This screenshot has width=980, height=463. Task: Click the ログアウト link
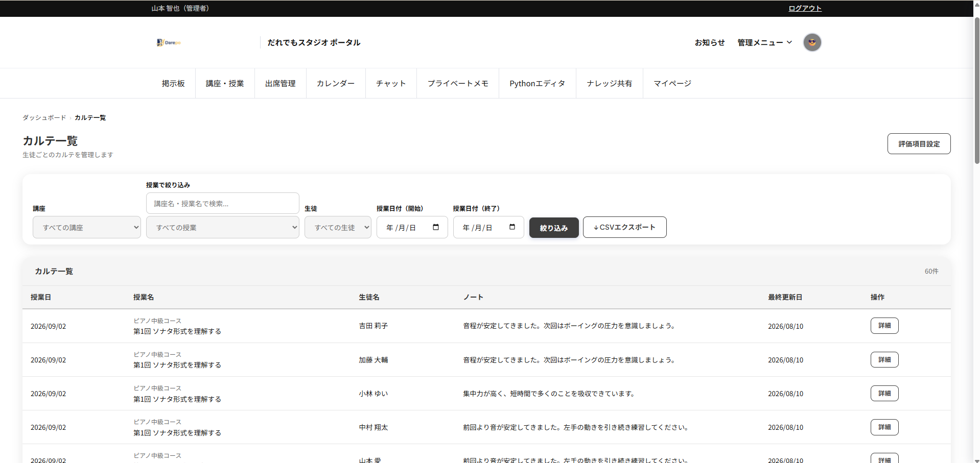point(805,8)
